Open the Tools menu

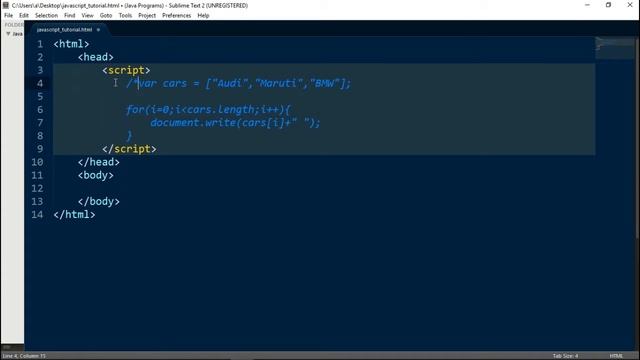(x=125, y=16)
